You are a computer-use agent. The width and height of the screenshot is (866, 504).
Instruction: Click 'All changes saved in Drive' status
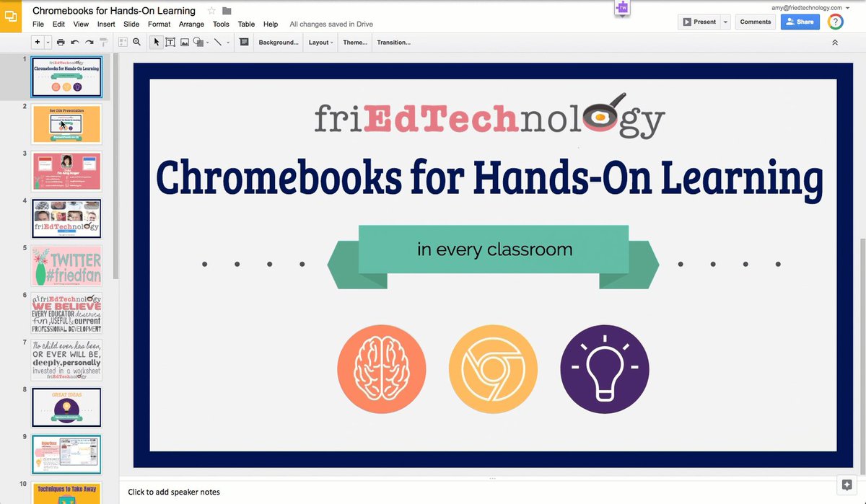[x=331, y=24]
